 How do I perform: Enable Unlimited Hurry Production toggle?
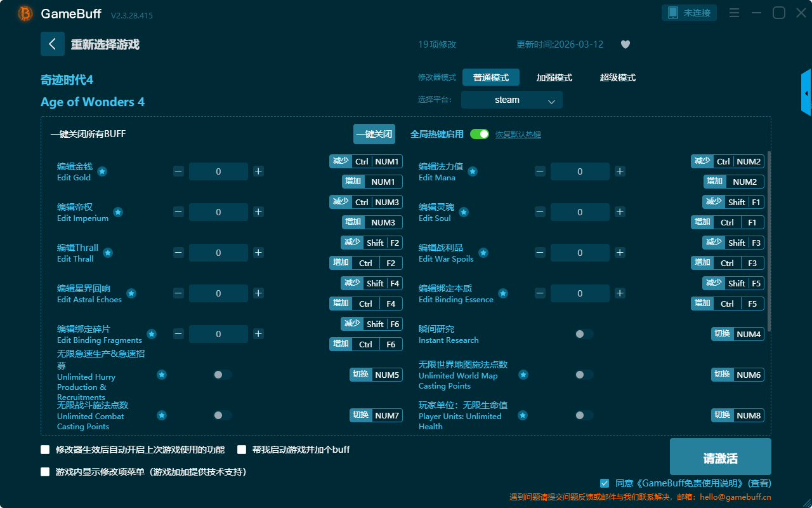223,375
